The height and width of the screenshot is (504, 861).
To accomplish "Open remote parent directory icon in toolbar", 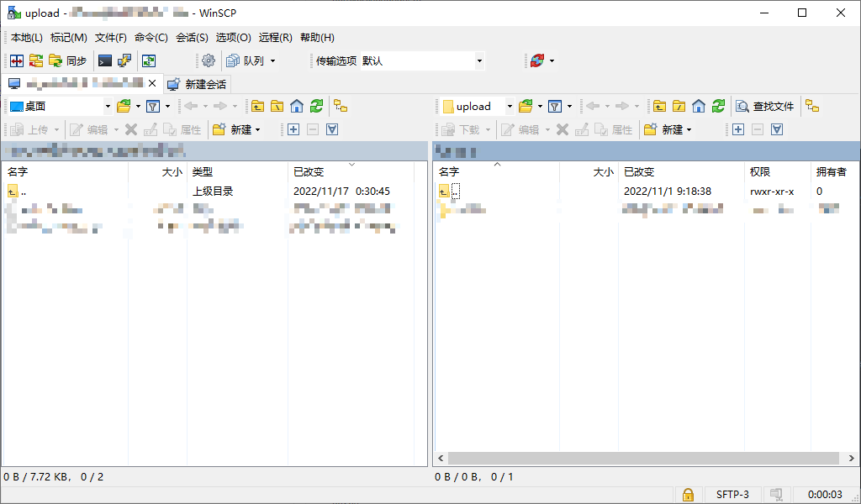I will coord(660,106).
